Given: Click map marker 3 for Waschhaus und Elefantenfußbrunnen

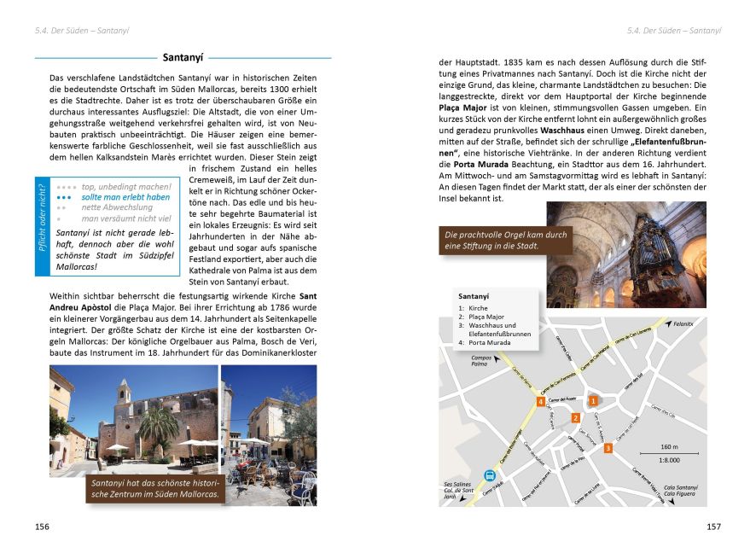Looking at the screenshot, I should pyautogui.click(x=608, y=448).
